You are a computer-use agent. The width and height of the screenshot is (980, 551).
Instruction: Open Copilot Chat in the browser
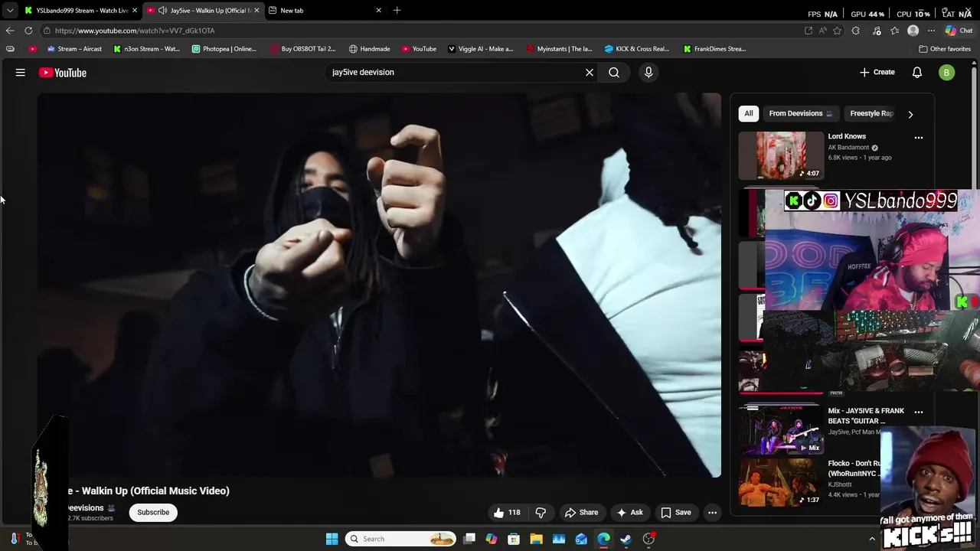[x=959, y=31]
